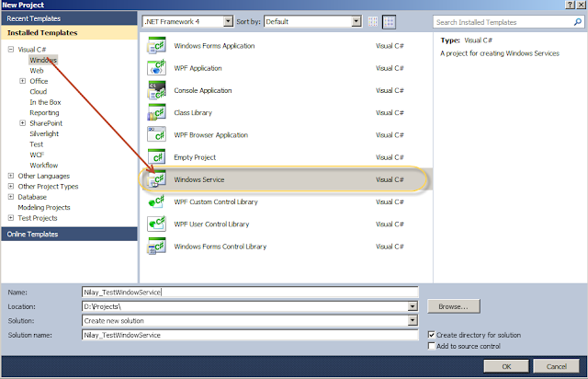588x379 pixels.
Task: Select 'Class Library' template name
Action: (193, 112)
